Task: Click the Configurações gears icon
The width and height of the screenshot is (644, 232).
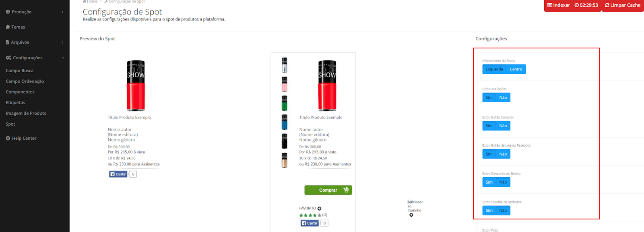Action: coord(8,58)
